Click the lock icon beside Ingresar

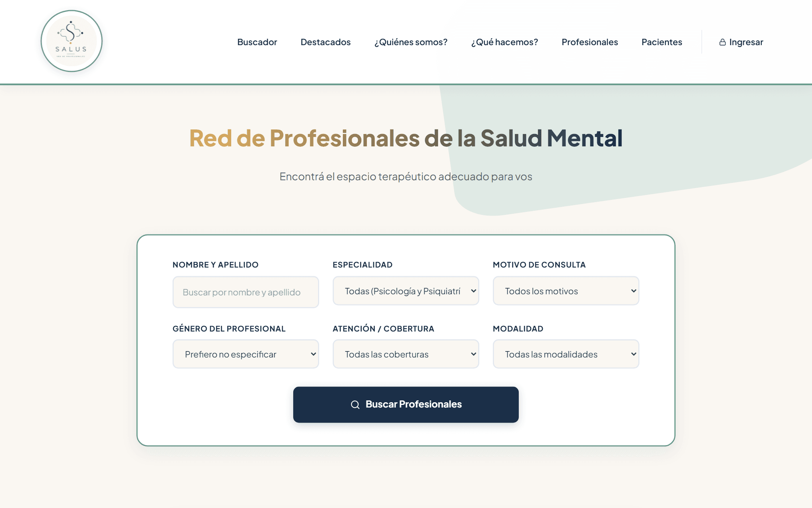pyautogui.click(x=722, y=42)
